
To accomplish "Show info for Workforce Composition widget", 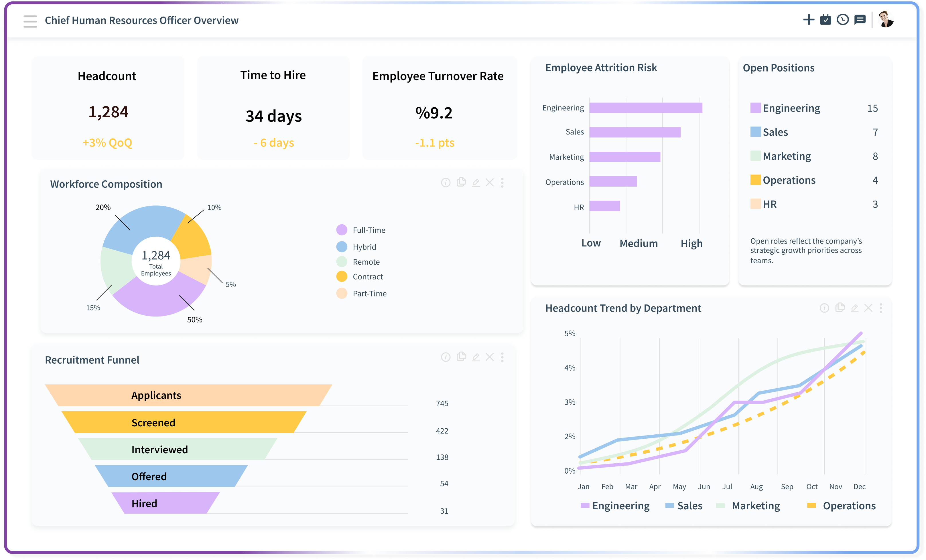I will pyautogui.click(x=446, y=183).
